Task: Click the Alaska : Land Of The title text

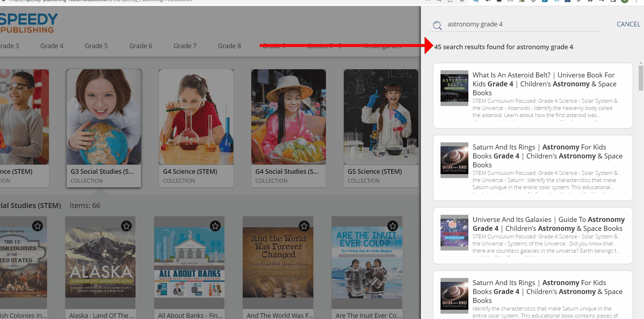Action: pyautogui.click(x=102, y=315)
